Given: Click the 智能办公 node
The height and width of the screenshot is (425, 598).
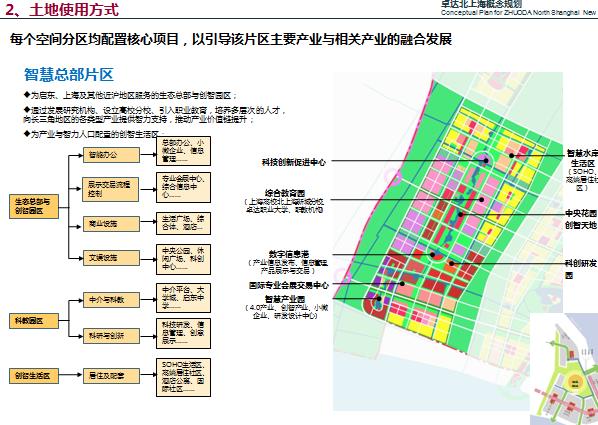Looking at the screenshot, I should click(111, 155).
